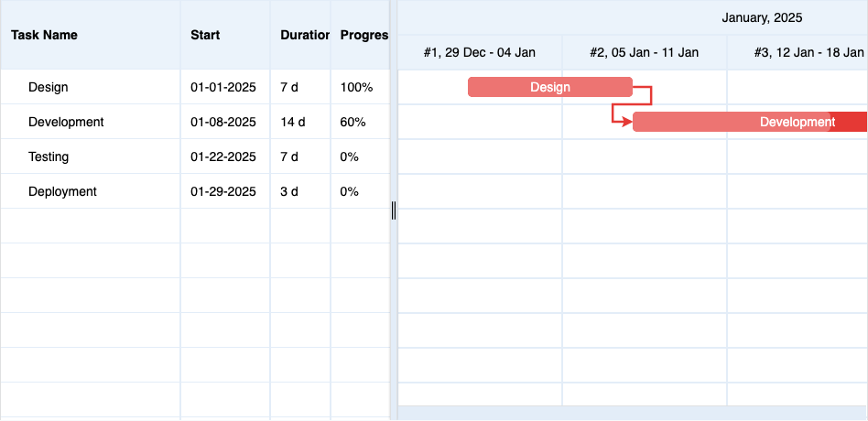Click the Testing start date 01-22-2025
Viewport: 868px width, 421px height.
(223, 157)
